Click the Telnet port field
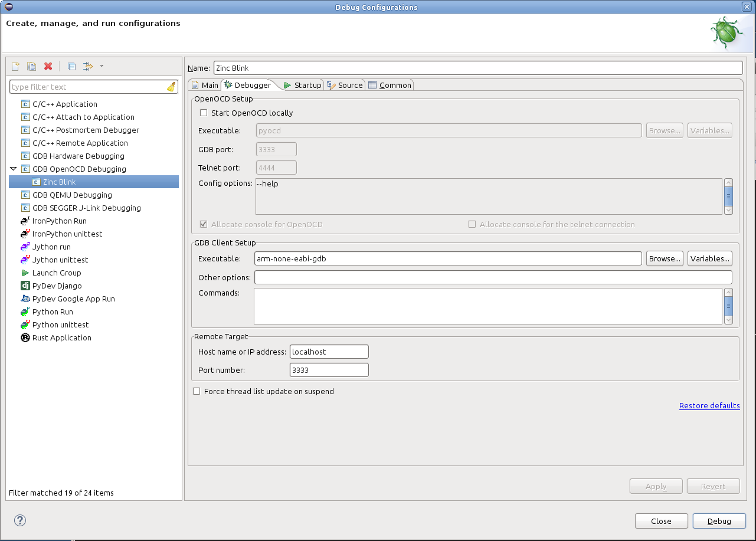The image size is (756, 541). [x=276, y=168]
